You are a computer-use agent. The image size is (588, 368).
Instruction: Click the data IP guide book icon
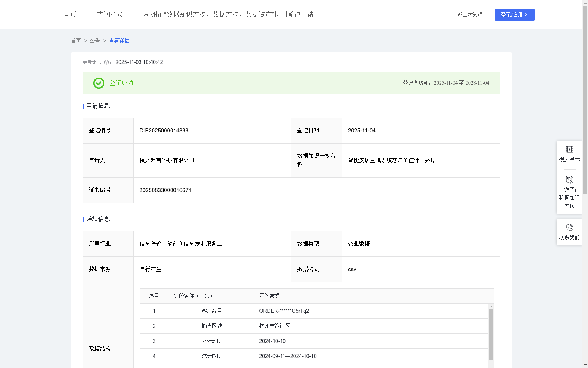pos(569,180)
